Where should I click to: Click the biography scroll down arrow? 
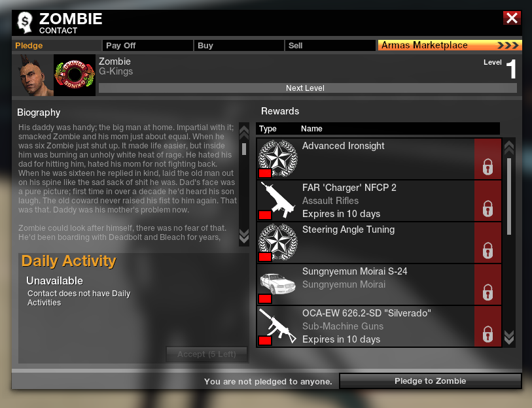(x=244, y=236)
